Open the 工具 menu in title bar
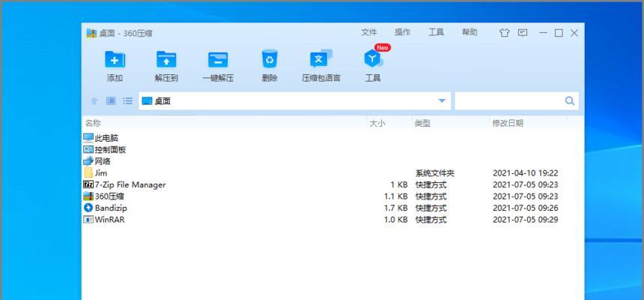 [x=436, y=32]
